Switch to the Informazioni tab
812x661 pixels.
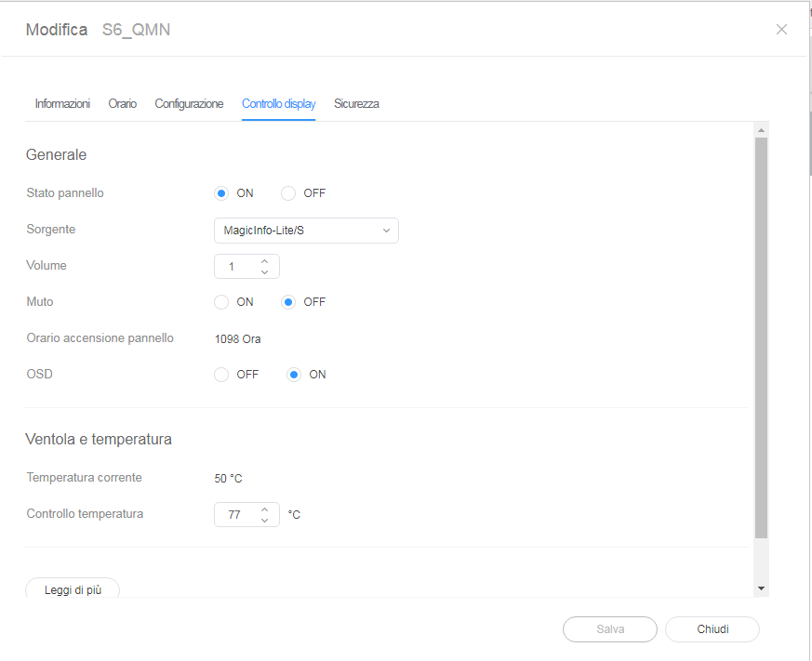click(x=62, y=104)
